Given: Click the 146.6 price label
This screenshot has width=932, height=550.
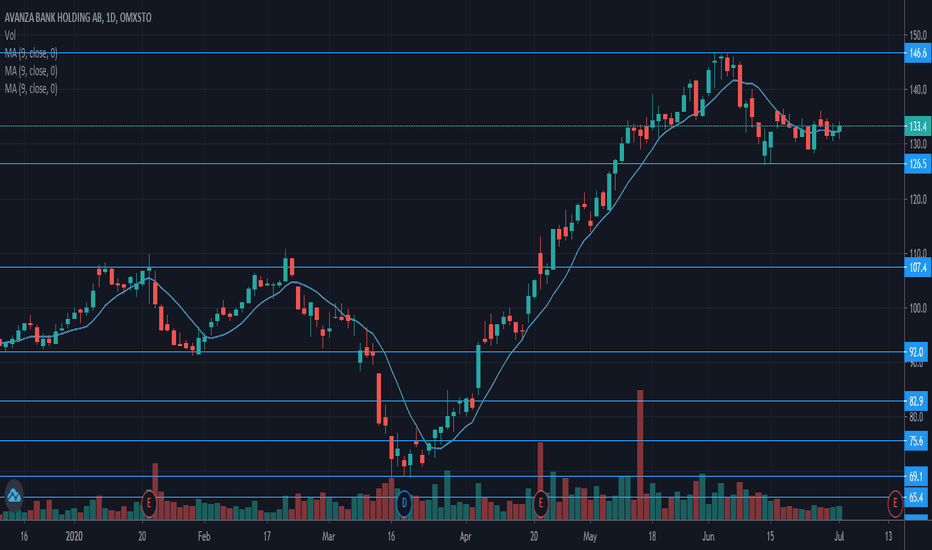Looking at the screenshot, I should pos(917,53).
